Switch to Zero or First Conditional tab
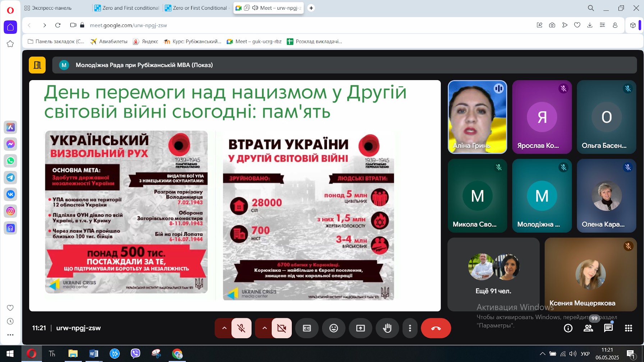This screenshot has height=362, width=644. pos(197,8)
